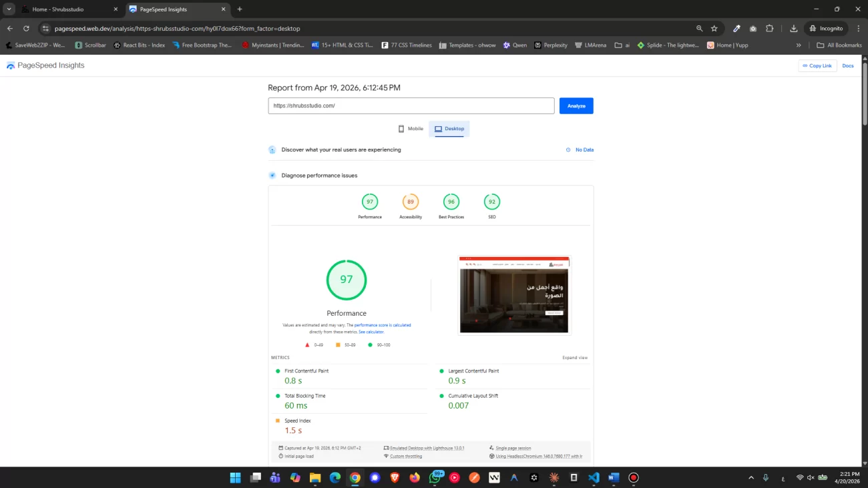Open Firefox from the taskbar
The height and width of the screenshot is (488, 868).
coord(415,477)
